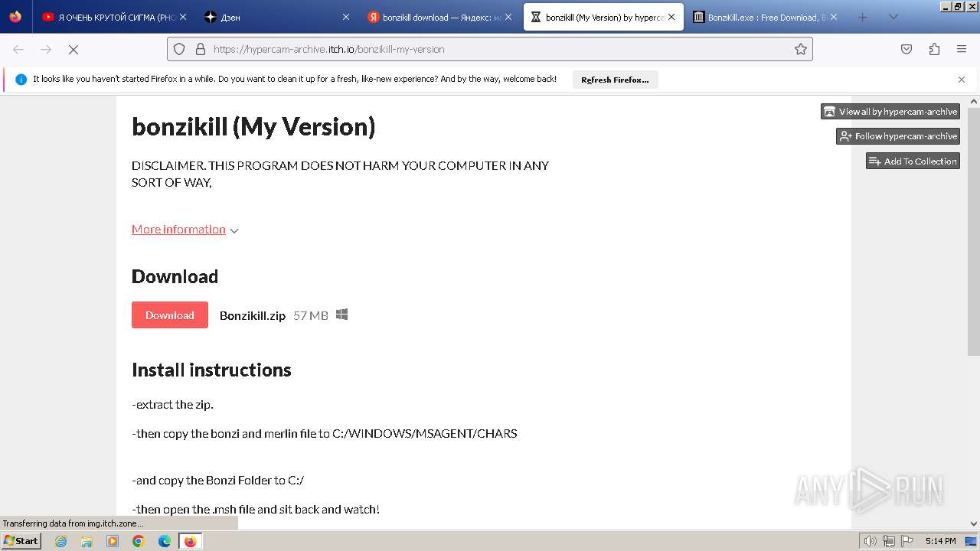Switch to the Дзен tab

tap(276, 17)
